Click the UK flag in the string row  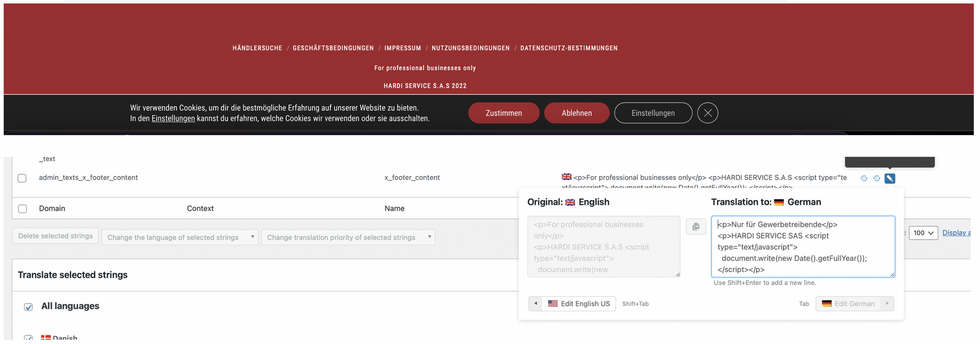click(566, 177)
